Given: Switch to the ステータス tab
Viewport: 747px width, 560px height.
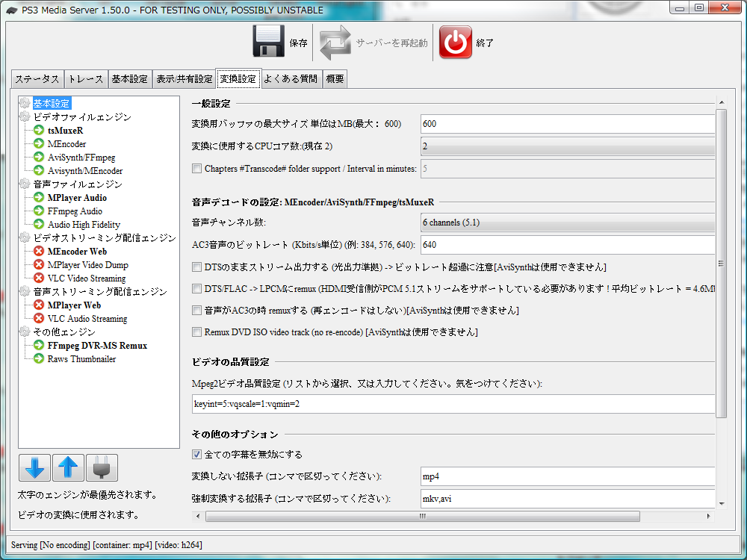Looking at the screenshot, I should pos(37,79).
